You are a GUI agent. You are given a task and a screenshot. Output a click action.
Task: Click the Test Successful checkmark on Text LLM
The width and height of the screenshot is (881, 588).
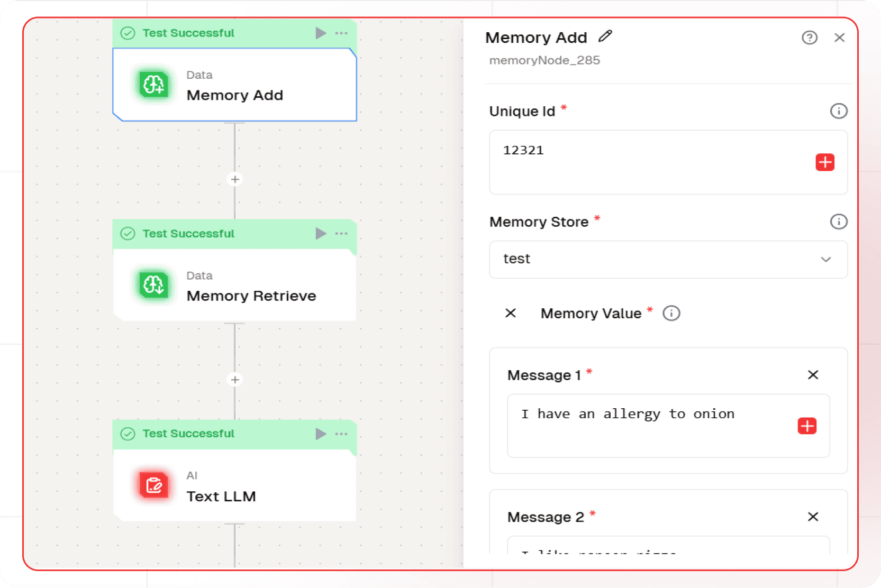128,434
